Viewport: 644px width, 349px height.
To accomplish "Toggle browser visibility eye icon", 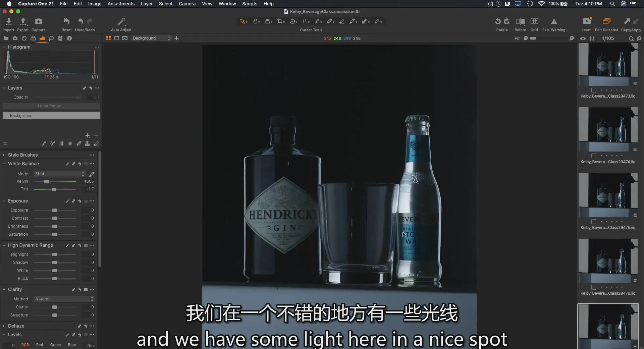I will point(583,39).
